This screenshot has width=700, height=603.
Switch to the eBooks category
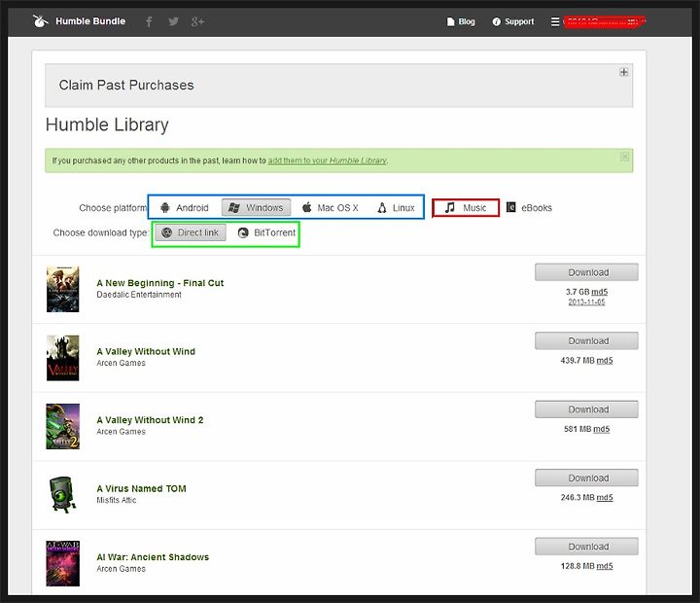[529, 208]
